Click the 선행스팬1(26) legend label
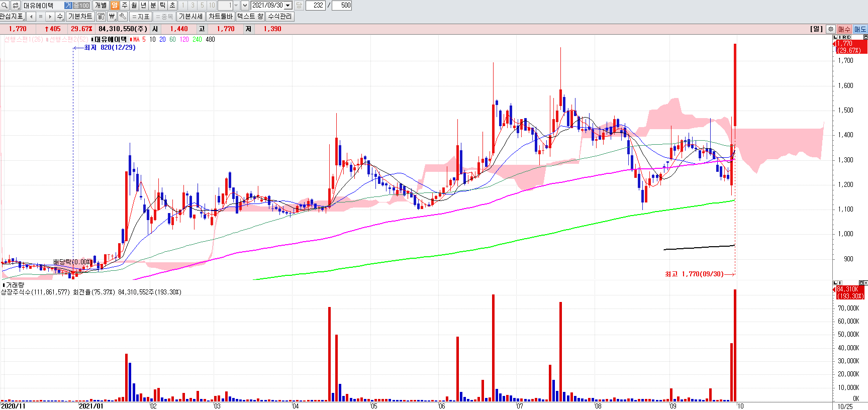This screenshot has height=410, width=868. coord(24,39)
